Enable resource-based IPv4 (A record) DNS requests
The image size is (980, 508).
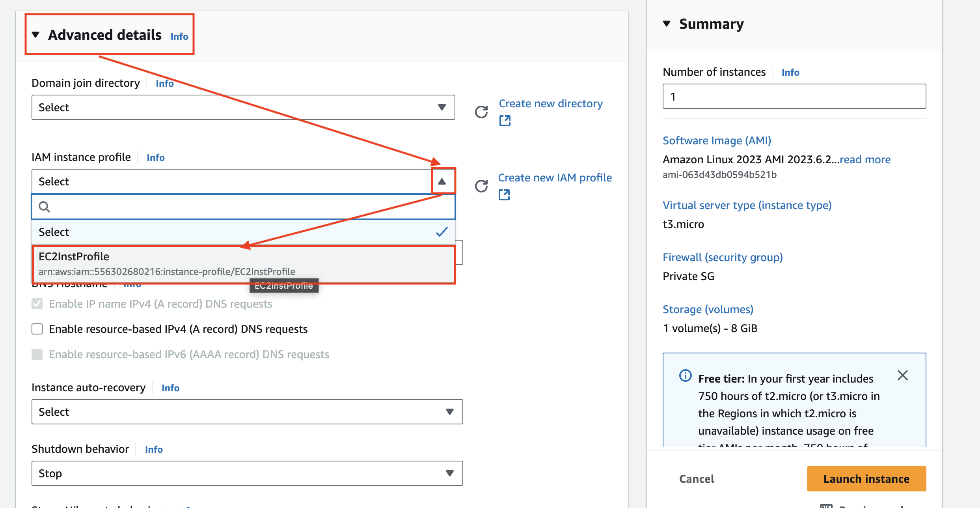pos(37,329)
